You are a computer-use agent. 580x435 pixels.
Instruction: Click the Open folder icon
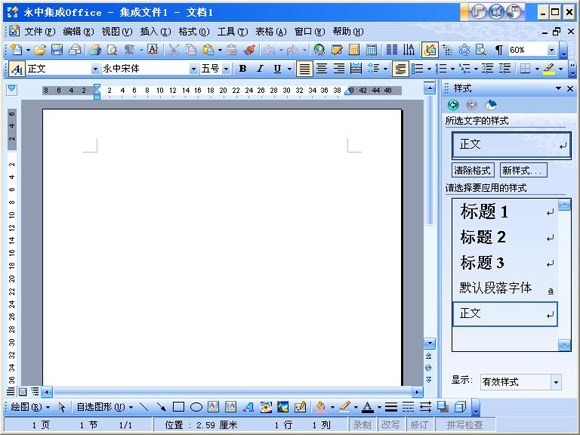tap(40, 50)
